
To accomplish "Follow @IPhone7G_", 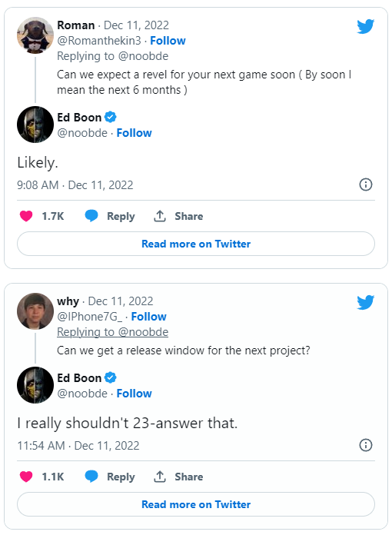I will (149, 317).
